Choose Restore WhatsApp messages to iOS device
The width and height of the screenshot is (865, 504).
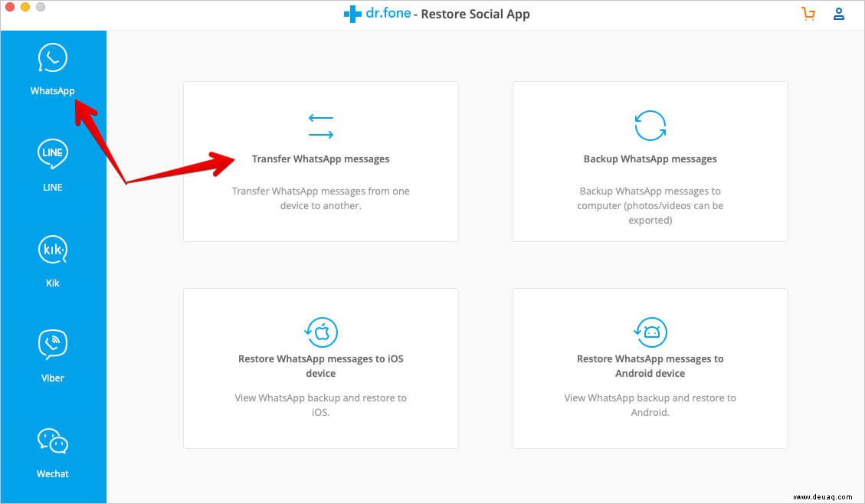coord(320,365)
